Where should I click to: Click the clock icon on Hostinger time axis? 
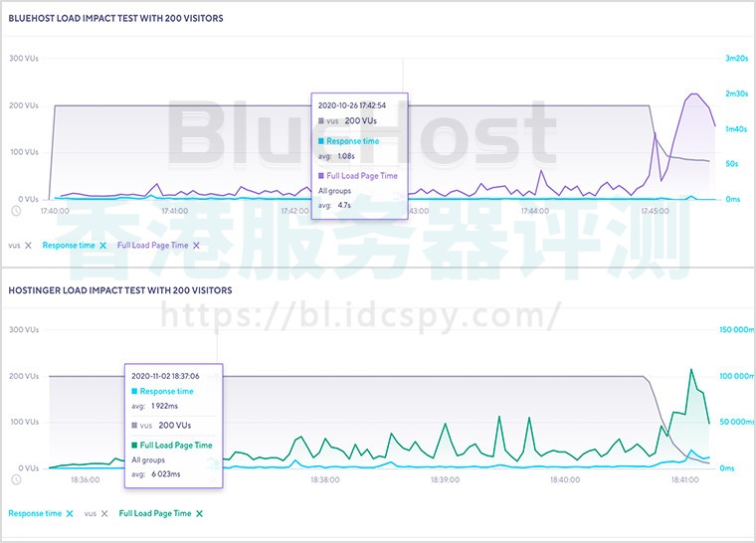click(16, 479)
